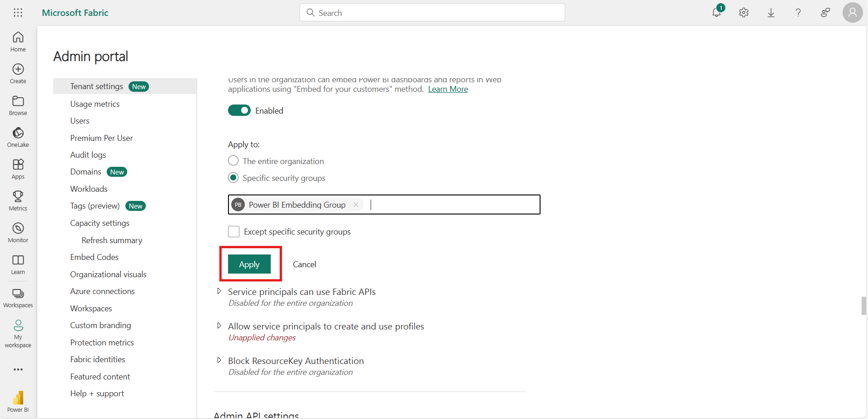Click the notifications bell icon
This screenshot has height=419, width=868.
coord(716,13)
